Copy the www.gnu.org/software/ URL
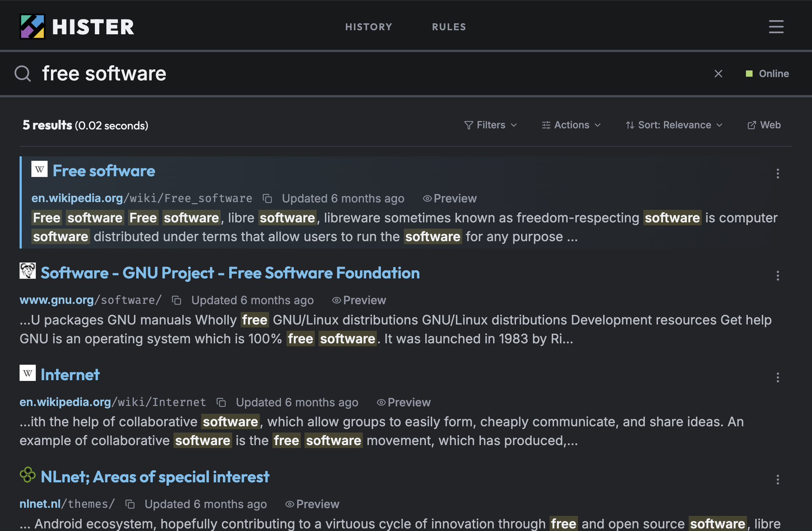The width and height of the screenshot is (812, 531). coord(176,300)
